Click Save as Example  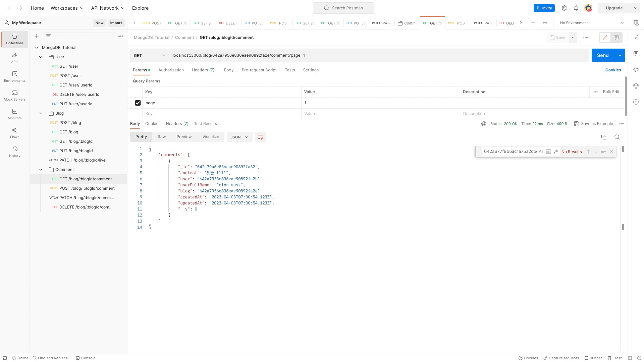click(593, 124)
